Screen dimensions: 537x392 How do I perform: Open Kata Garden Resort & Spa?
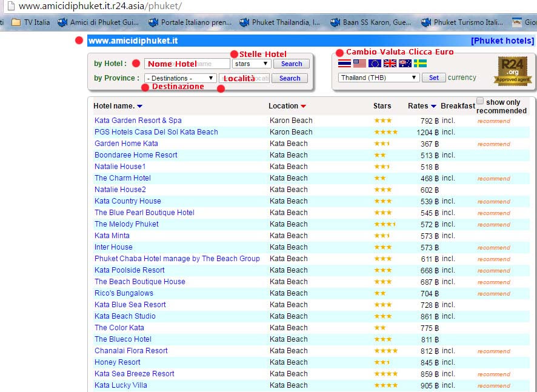point(138,121)
